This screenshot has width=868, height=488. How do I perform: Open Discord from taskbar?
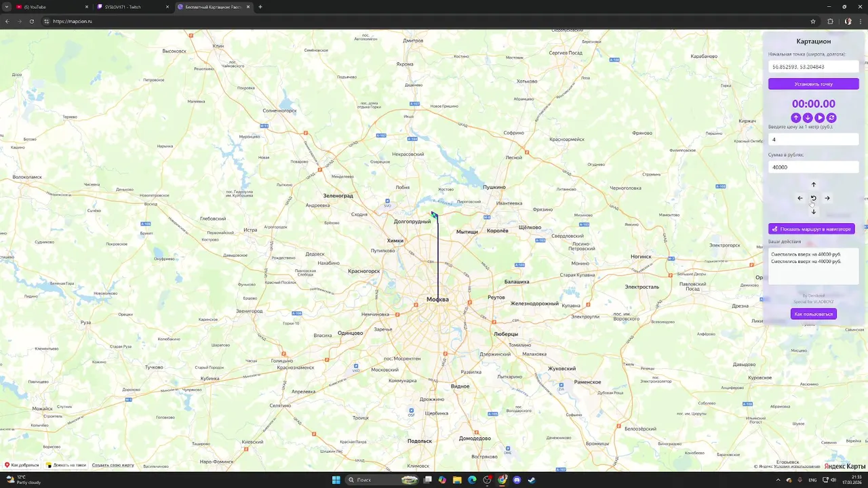click(x=517, y=480)
